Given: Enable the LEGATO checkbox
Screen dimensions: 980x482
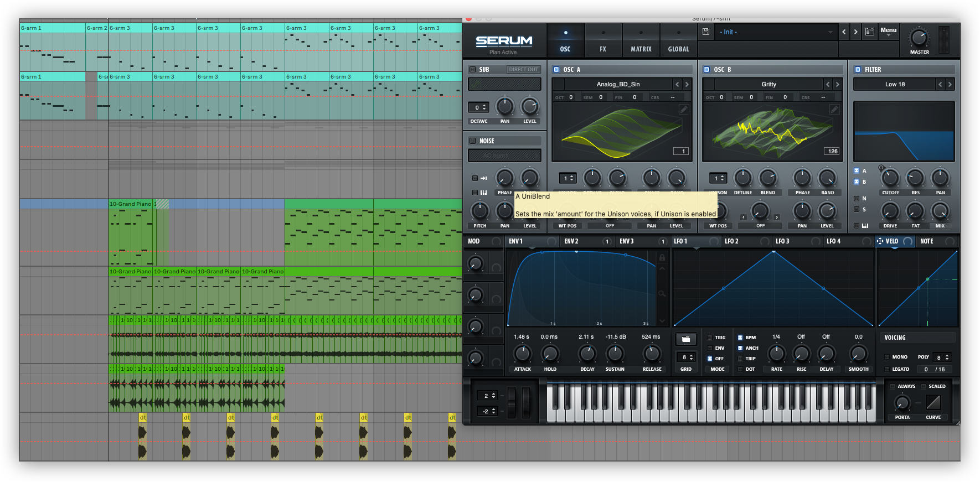Looking at the screenshot, I should [x=887, y=369].
